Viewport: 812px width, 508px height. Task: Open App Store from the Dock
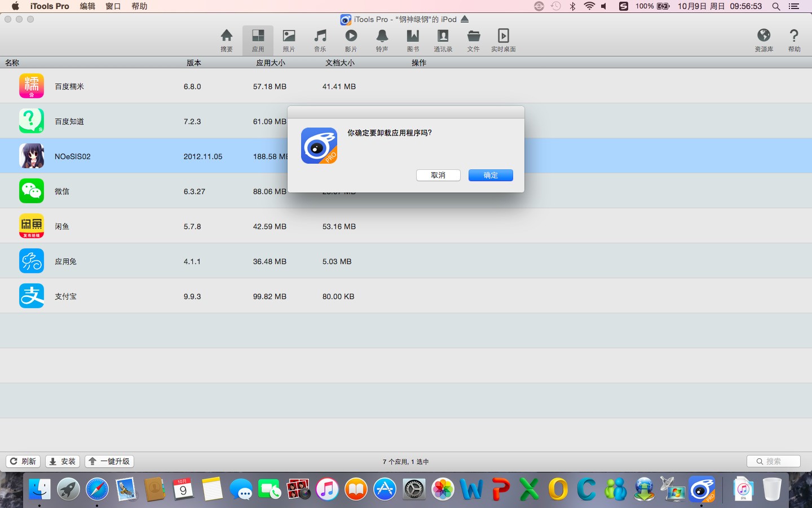pos(385,489)
